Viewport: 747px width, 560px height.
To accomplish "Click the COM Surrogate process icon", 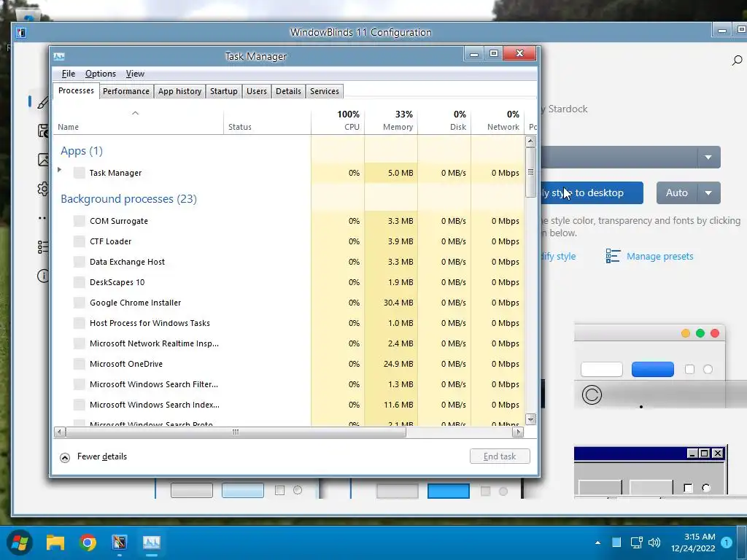I will click(79, 221).
